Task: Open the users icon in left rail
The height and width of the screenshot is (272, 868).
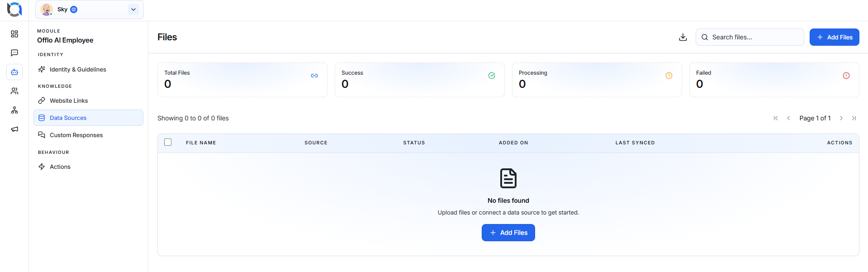Action: 14,91
